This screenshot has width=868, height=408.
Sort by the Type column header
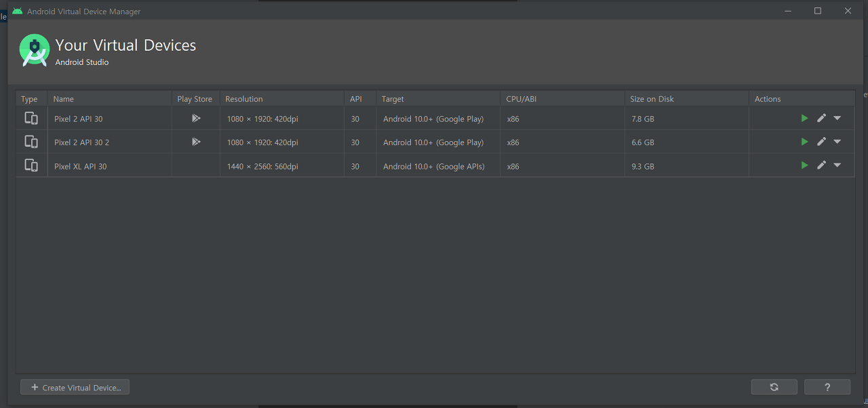[x=32, y=99]
